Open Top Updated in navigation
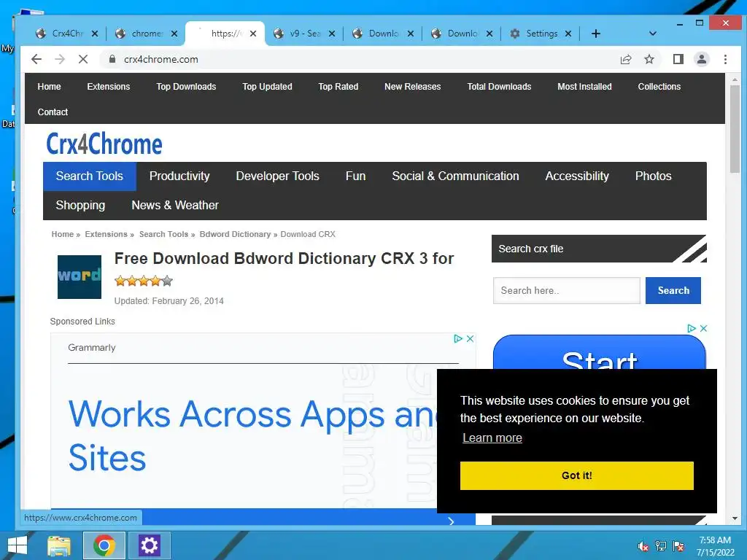Screen dimensions: 747x560 pos(267,87)
